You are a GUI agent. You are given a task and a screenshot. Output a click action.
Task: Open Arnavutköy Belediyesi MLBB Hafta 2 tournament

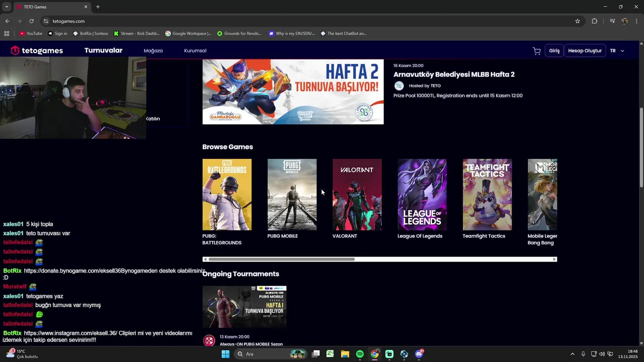[x=454, y=74]
